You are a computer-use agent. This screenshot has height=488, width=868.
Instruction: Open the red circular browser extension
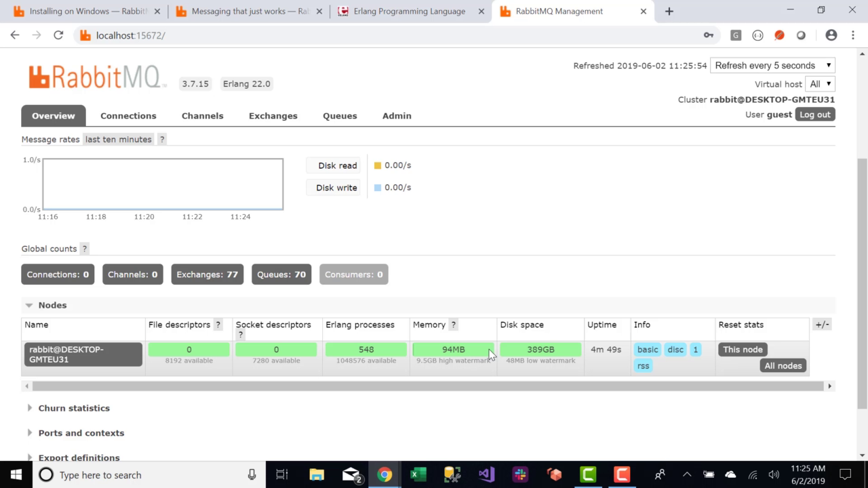[x=779, y=35]
